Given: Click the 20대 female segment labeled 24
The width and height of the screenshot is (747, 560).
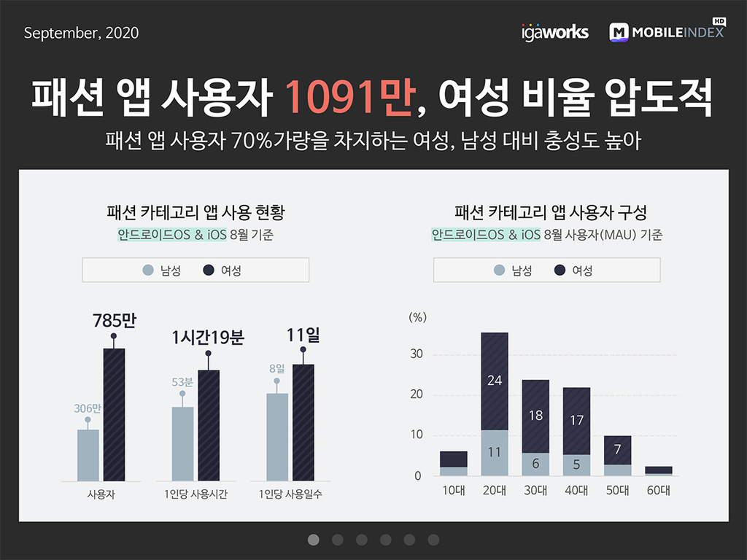Looking at the screenshot, I should 495,381.
